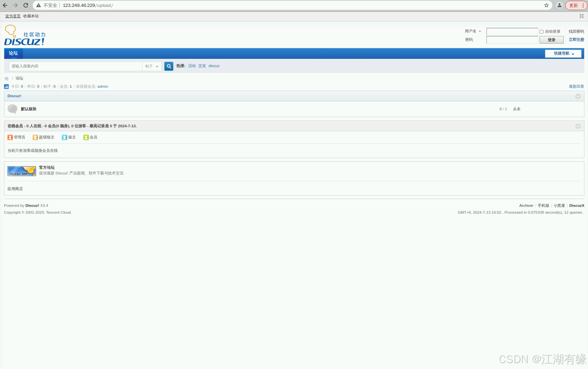Click the username input field

(x=512, y=32)
